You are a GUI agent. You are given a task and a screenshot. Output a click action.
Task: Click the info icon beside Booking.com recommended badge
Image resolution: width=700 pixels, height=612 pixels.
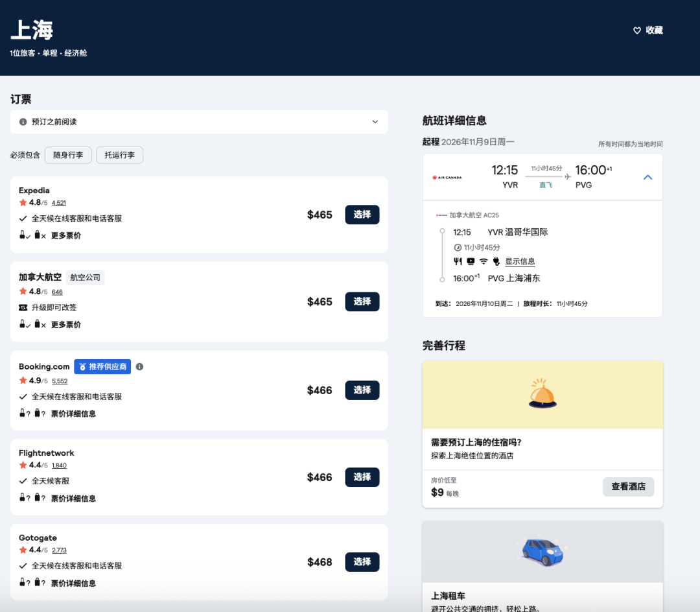tap(139, 367)
